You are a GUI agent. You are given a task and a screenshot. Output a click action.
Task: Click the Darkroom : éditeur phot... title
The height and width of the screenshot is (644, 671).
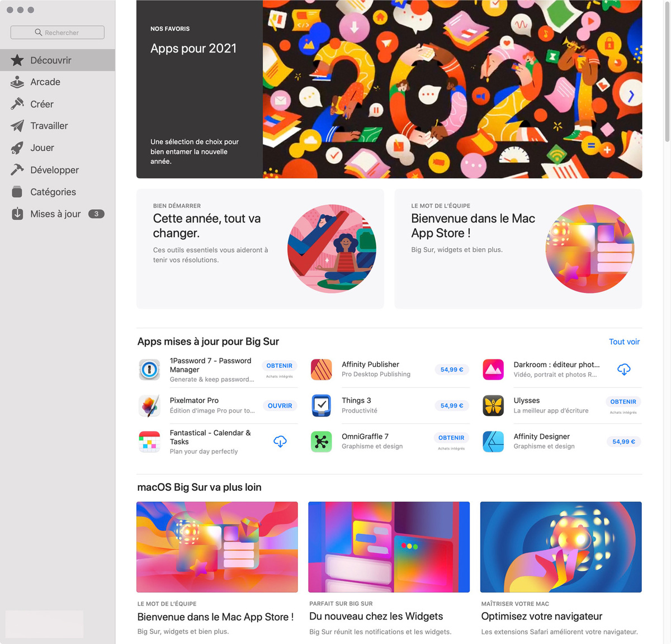point(556,364)
